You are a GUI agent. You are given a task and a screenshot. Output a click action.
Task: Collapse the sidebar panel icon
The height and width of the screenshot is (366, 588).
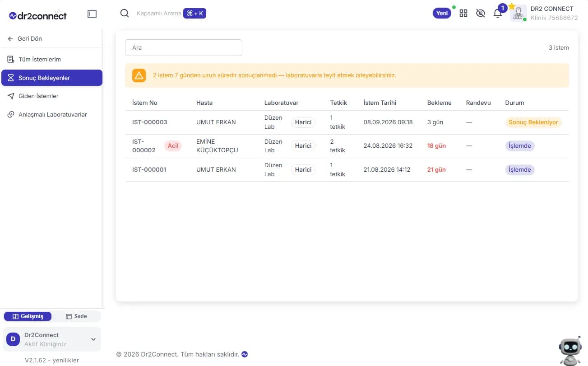(x=92, y=14)
